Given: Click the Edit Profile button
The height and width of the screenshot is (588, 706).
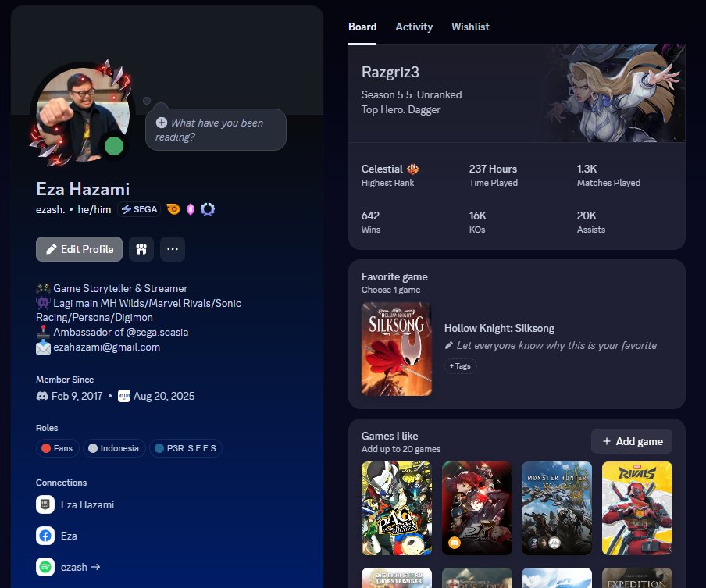Looking at the screenshot, I should 79,248.
